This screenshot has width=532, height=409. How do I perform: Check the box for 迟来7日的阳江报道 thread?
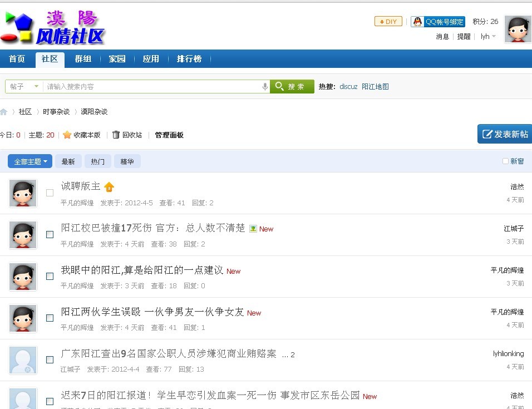coord(50,402)
